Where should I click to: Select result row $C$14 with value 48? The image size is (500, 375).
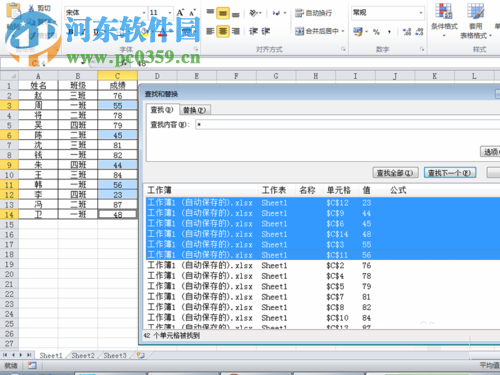point(323,234)
